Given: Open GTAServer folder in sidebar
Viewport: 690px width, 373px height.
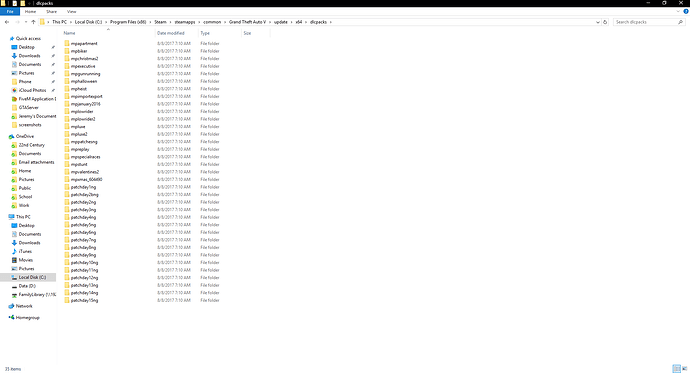Looking at the screenshot, I should (28, 107).
